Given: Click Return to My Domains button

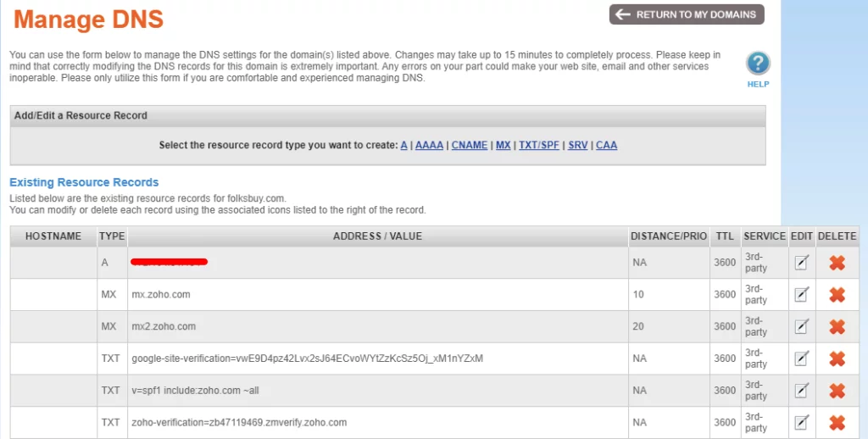Looking at the screenshot, I should 687,14.
